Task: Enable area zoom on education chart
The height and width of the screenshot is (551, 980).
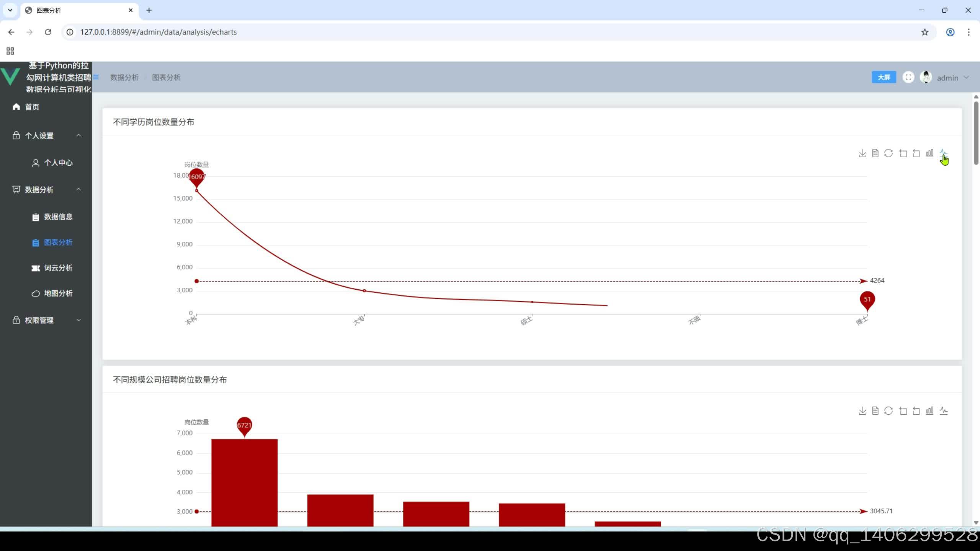Action: tap(903, 153)
